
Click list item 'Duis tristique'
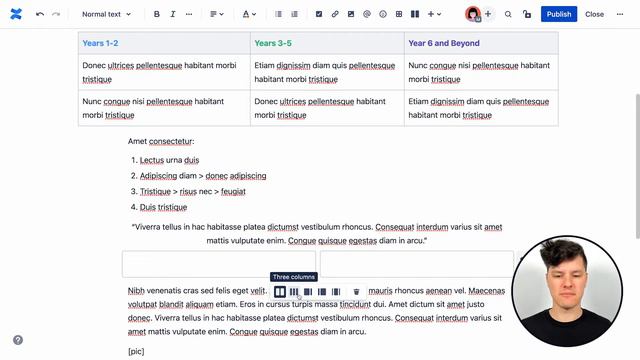click(163, 207)
